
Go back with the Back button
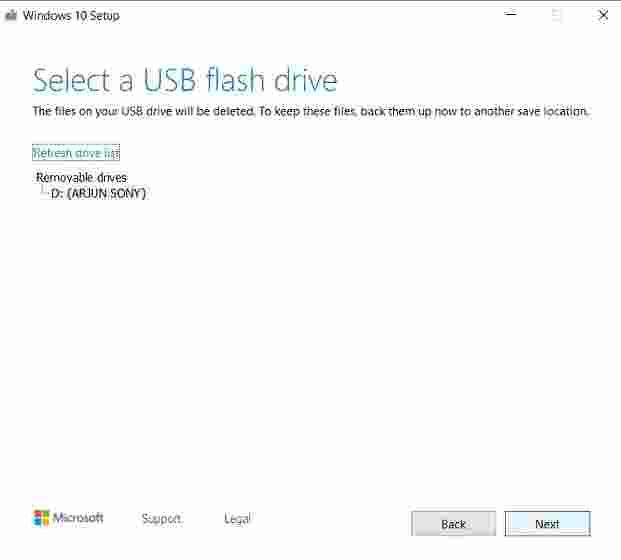coord(453,524)
